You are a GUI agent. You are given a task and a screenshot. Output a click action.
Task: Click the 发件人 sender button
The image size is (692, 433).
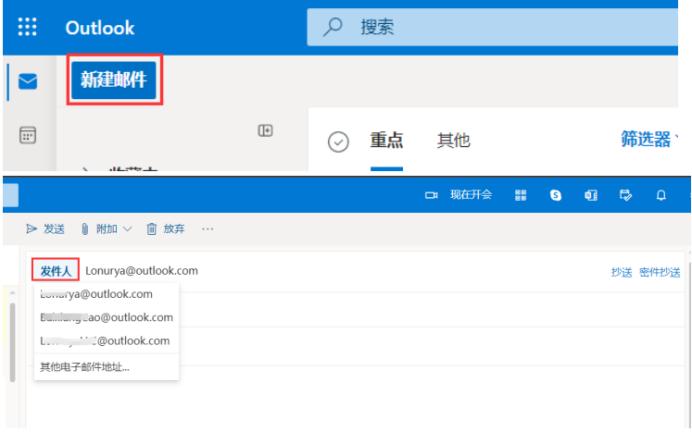(56, 270)
